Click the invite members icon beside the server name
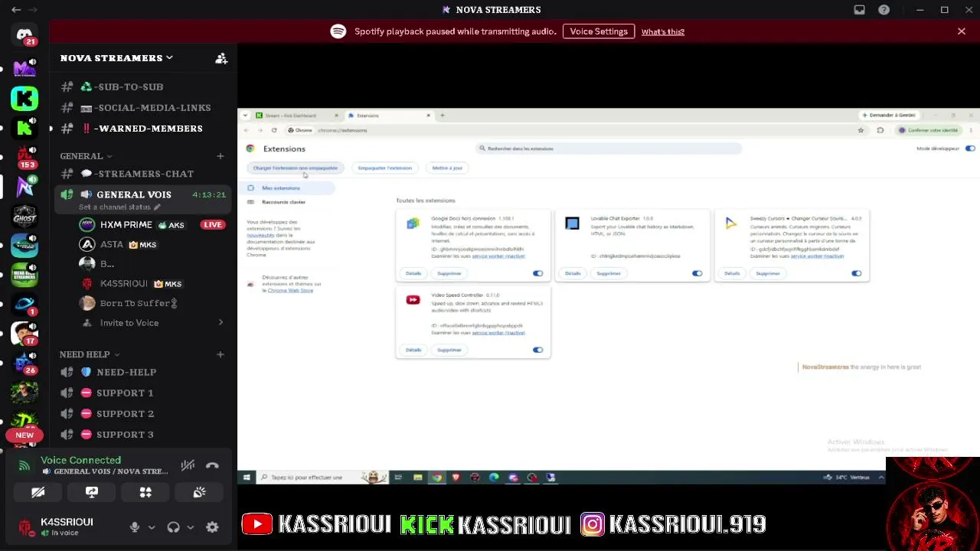Screen dimensions: 980x551 point(221,58)
